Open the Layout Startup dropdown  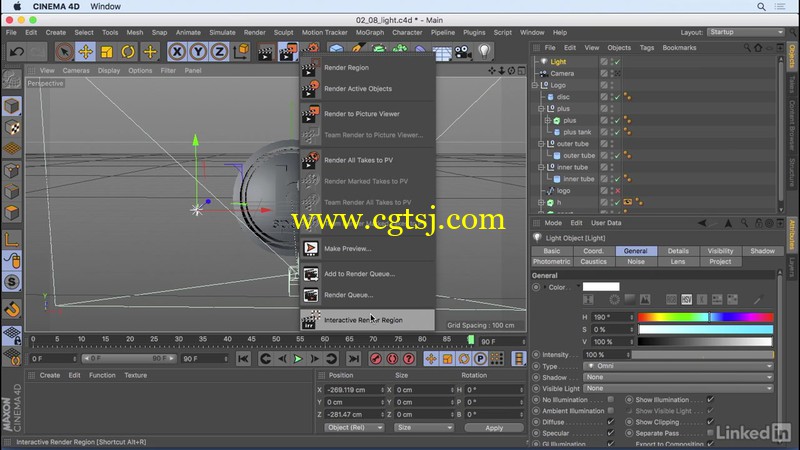pyautogui.click(x=745, y=32)
